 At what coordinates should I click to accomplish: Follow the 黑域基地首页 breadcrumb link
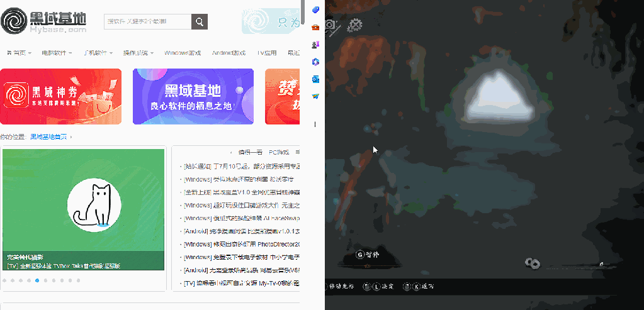coord(48,136)
